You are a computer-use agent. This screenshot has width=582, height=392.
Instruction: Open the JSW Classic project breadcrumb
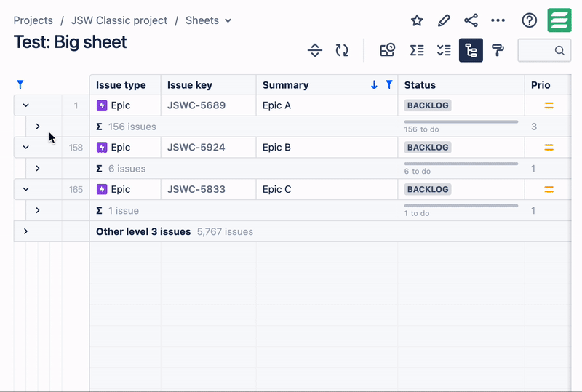119,20
